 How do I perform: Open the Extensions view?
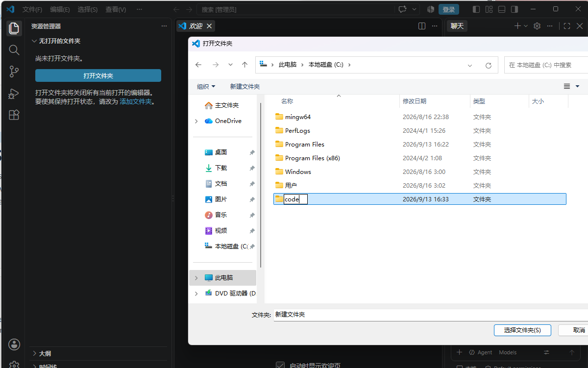tap(14, 115)
